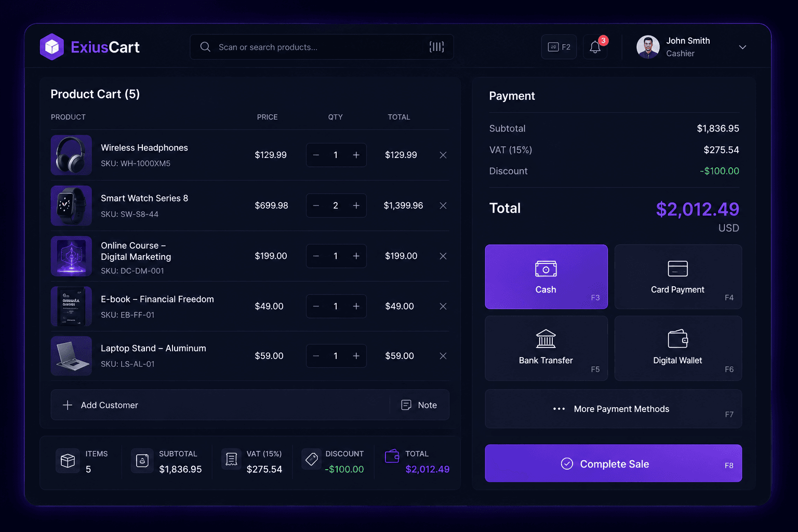This screenshot has width=798, height=532.
Task: Click the total wallet icon in summary bar
Action: tap(392, 456)
